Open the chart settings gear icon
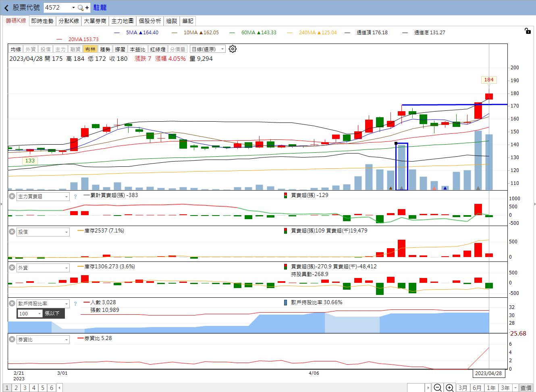The image size is (536, 392). pos(233,49)
